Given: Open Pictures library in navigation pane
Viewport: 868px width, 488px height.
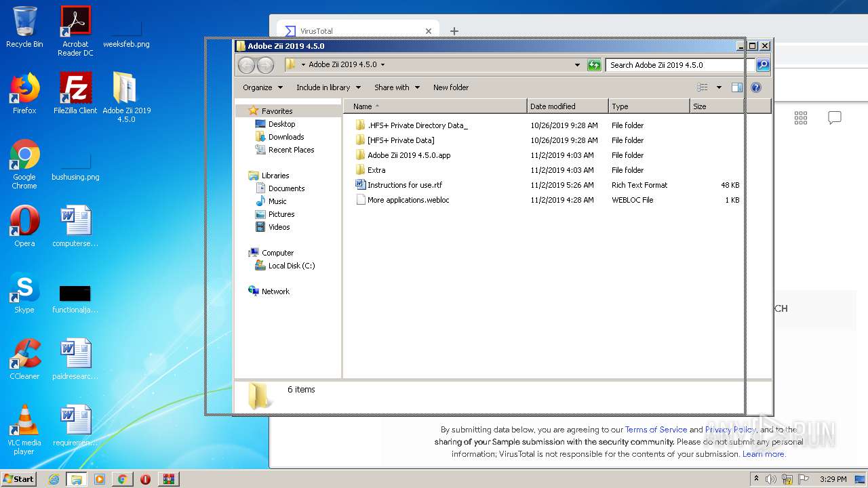Looking at the screenshot, I should coord(275,214).
